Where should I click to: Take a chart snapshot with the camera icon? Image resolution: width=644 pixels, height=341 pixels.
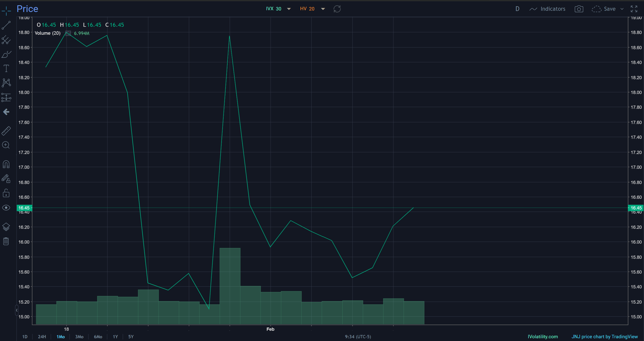pos(579,9)
